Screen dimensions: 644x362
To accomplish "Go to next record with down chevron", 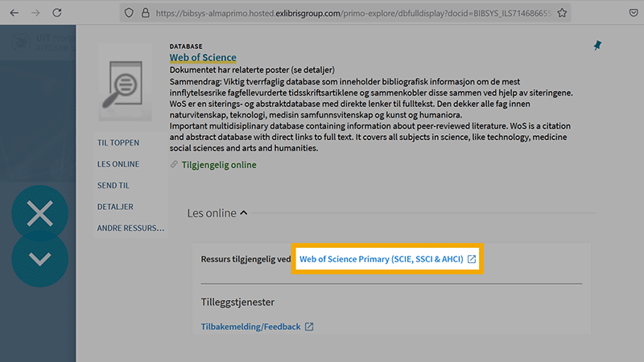I will [39, 259].
